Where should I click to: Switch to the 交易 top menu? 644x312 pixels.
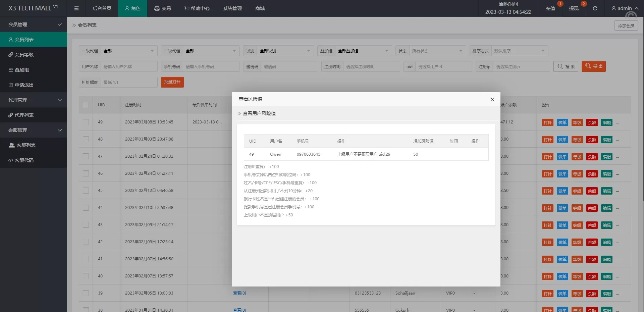(162, 8)
